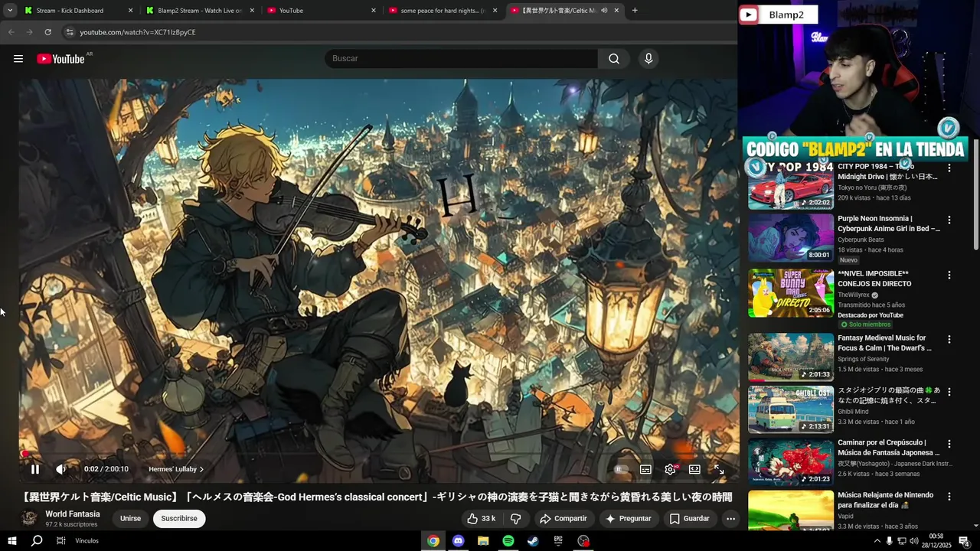Open Task View in taskbar
Viewport: 980px width, 551px height.
coord(60,541)
